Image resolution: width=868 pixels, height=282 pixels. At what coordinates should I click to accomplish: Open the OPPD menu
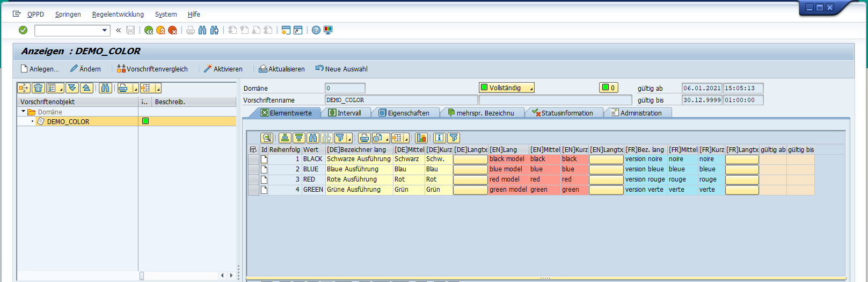click(x=35, y=15)
